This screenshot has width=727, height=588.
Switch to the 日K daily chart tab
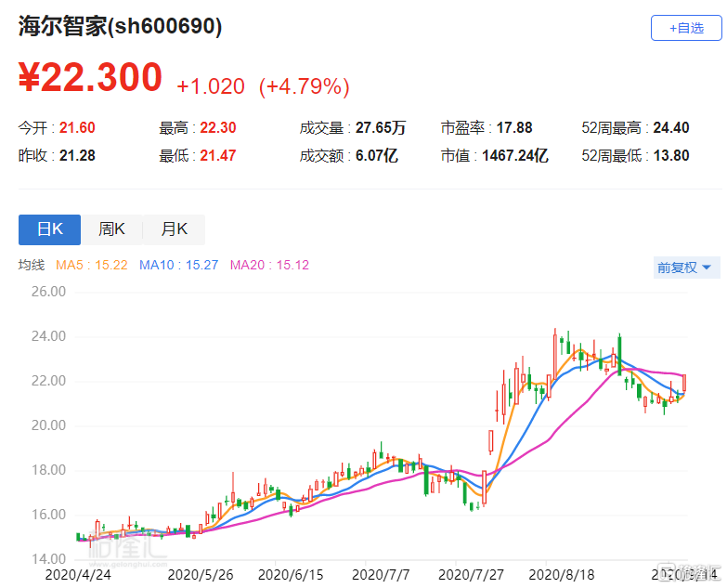tap(49, 229)
